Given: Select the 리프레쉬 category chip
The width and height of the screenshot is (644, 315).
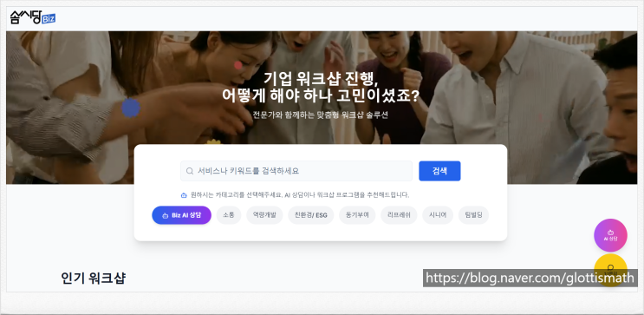Looking at the screenshot, I should (399, 215).
